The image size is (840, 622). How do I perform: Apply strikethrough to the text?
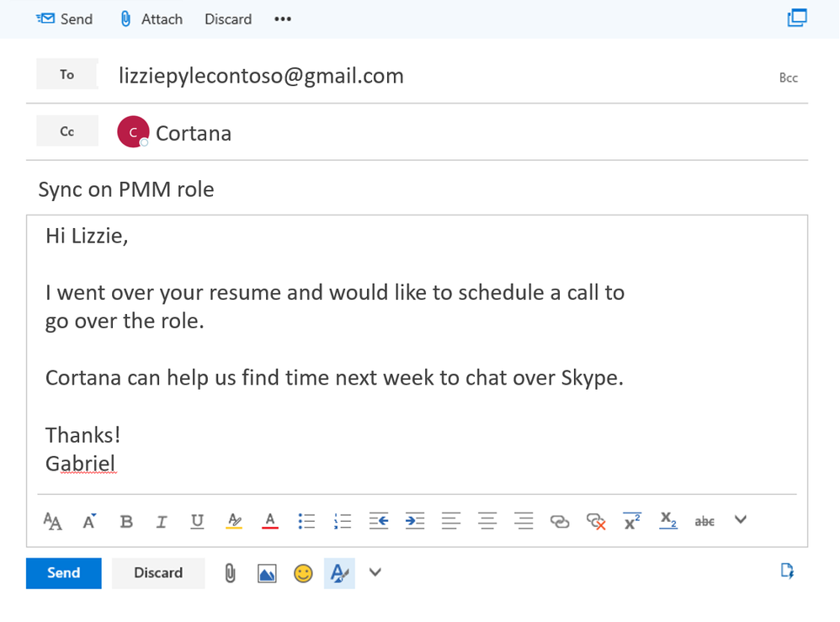point(704,520)
